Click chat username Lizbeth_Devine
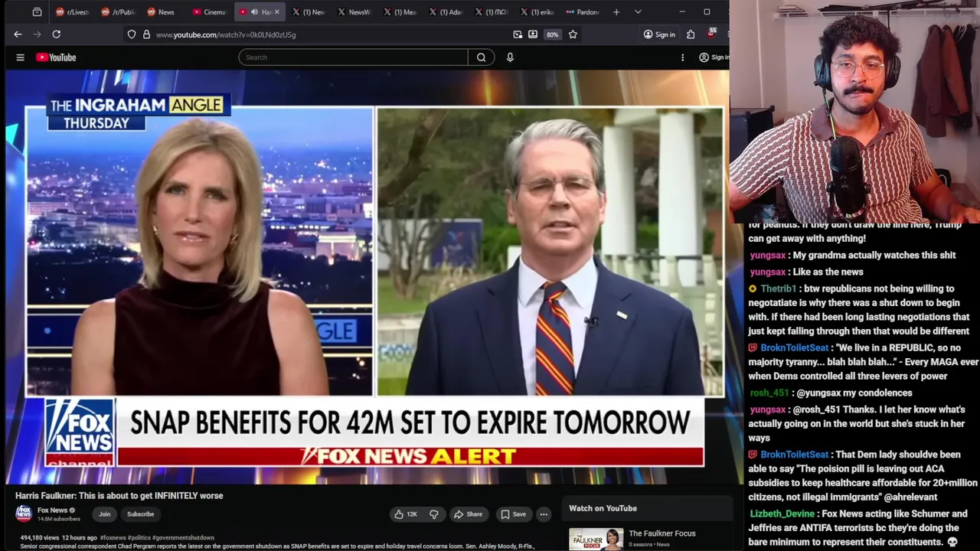This screenshot has width=980, height=551. click(x=782, y=514)
